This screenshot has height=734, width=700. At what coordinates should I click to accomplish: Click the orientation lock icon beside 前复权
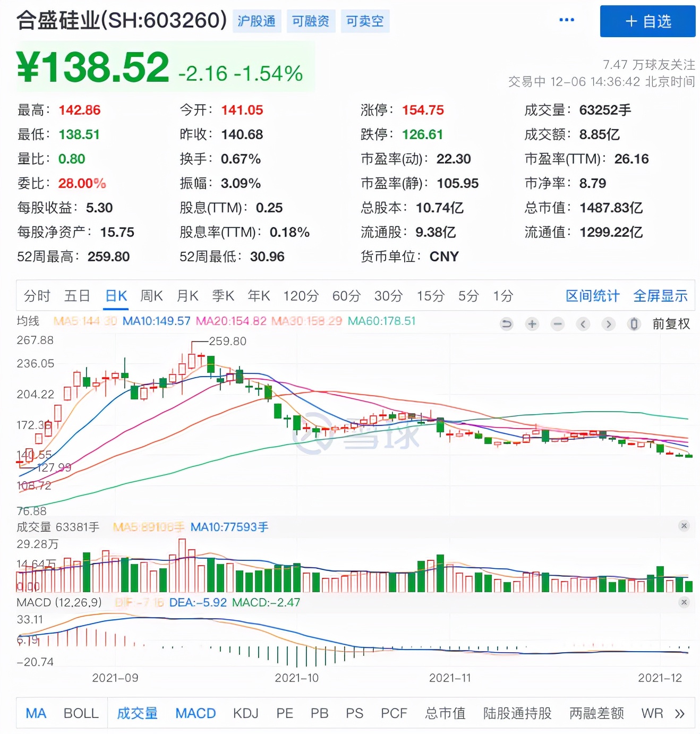coord(634,323)
